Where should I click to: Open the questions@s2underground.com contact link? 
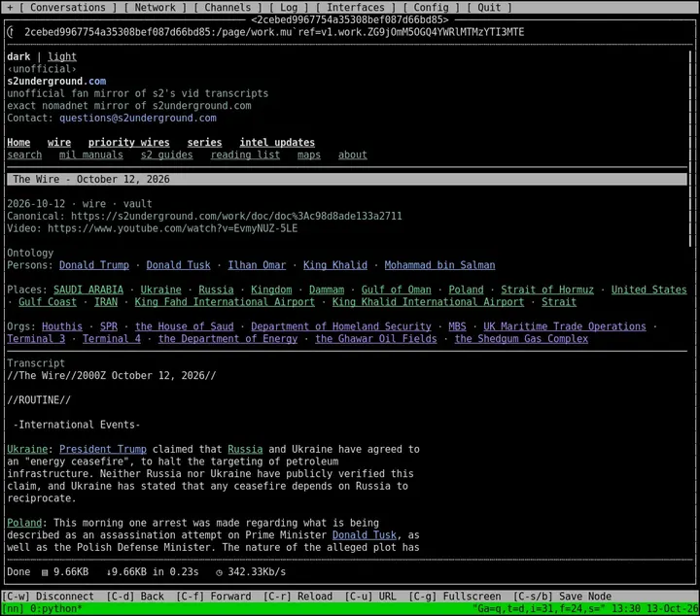(x=138, y=119)
